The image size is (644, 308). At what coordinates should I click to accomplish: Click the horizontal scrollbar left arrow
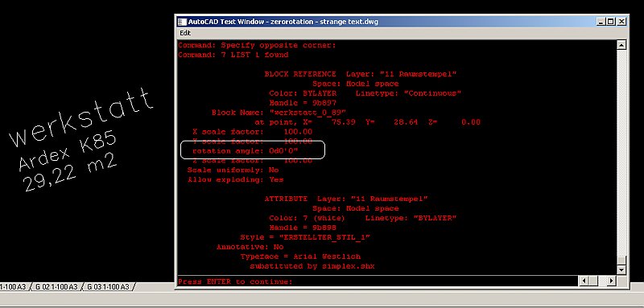[584, 281]
